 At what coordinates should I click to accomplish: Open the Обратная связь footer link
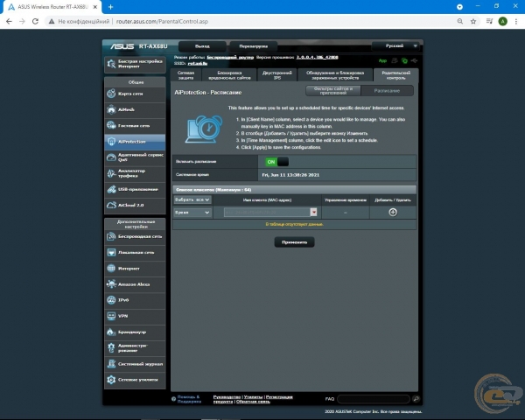(x=253, y=402)
